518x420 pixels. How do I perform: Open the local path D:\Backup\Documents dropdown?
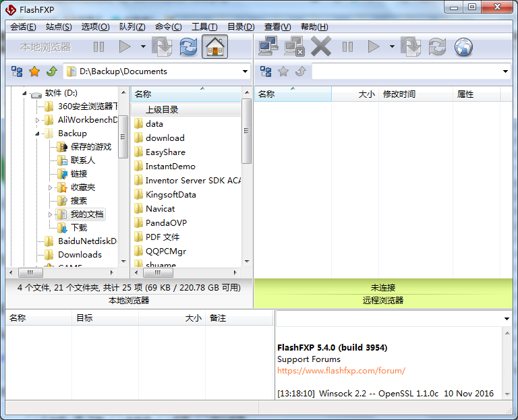coord(245,71)
